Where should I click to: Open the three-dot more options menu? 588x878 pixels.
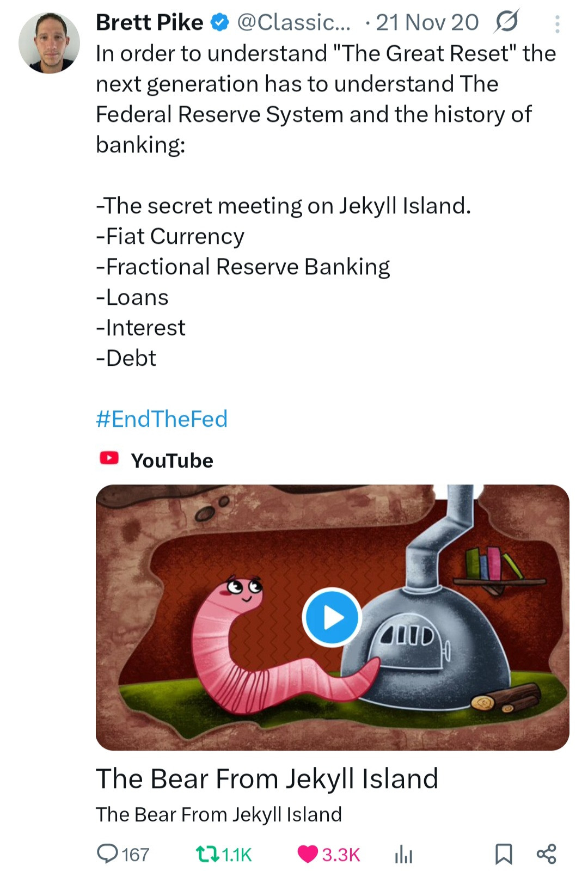pyautogui.click(x=557, y=24)
